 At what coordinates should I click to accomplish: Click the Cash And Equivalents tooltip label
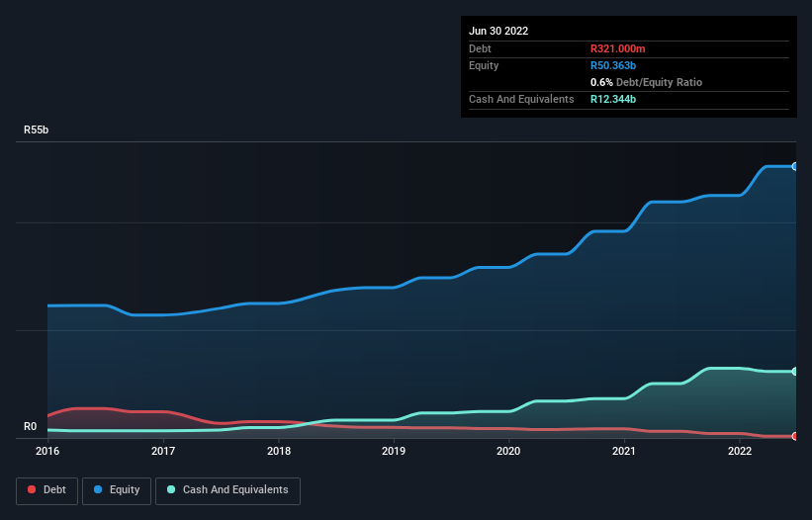pyautogui.click(x=521, y=99)
